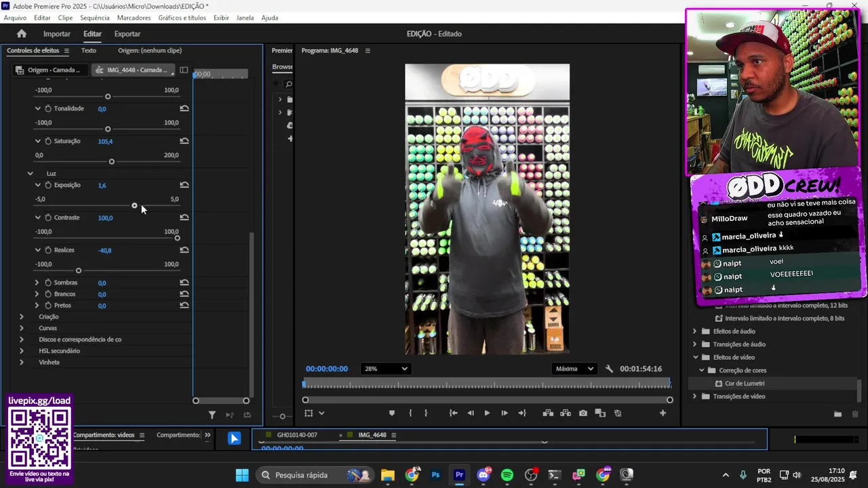Toggle animation stopwatch for Realces
Image resolution: width=868 pixels, height=488 pixels.
point(48,250)
